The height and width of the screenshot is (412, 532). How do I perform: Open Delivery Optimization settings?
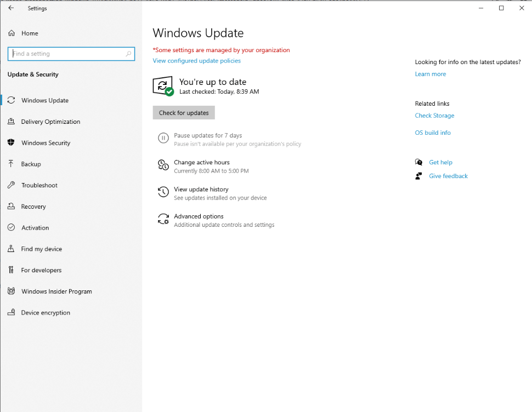(50, 122)
